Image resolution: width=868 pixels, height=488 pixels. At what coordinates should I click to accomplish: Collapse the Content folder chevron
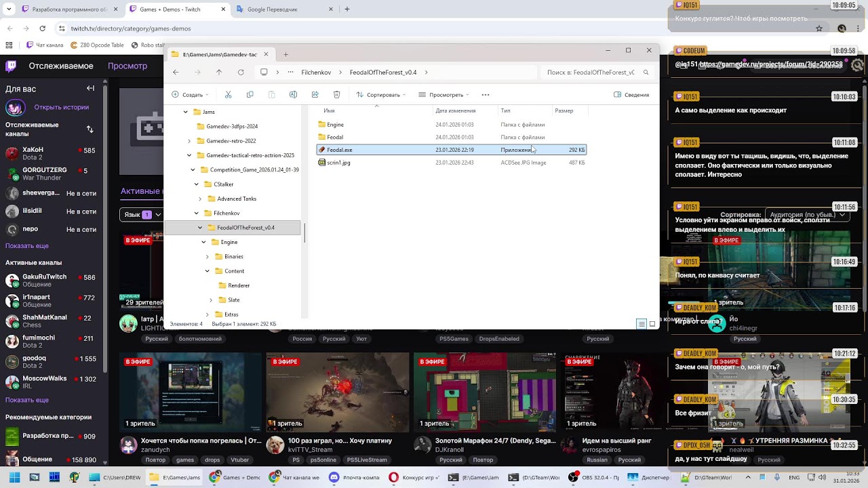click(208, 271)
